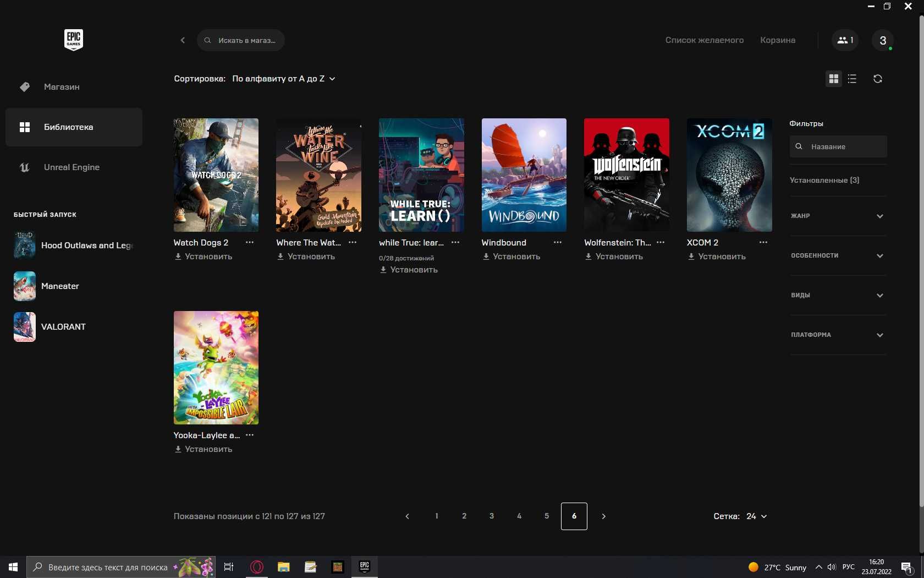Refresh the library
The height and width of the screenshot is (578, 924).
tap(878, 79)
